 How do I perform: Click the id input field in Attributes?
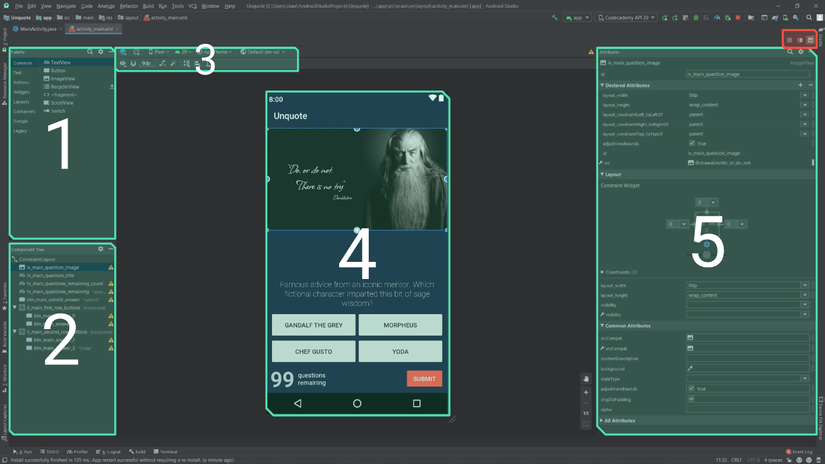(x=747, y=74)
